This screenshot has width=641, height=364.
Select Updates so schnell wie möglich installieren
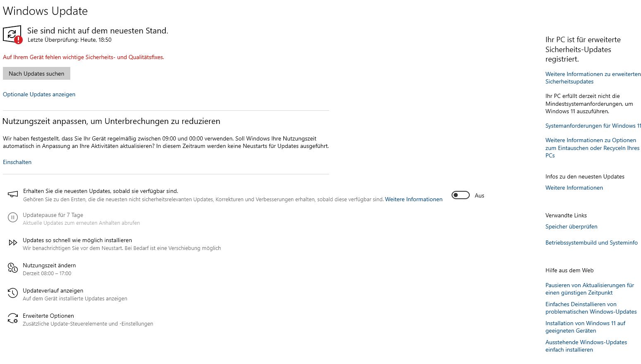(77, 240)
